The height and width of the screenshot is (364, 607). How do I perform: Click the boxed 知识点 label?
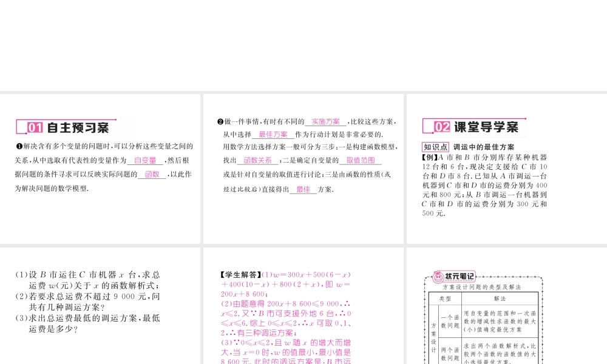(435, 147)
